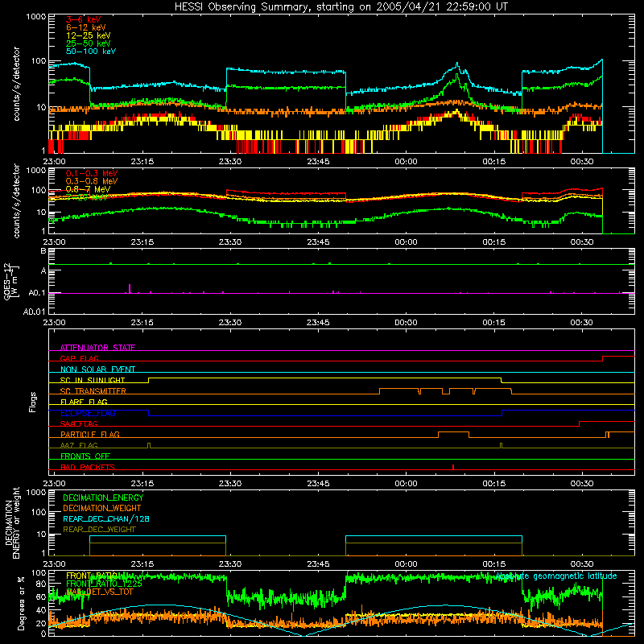Select the orange 6-12 keV legend label
Image resolution: width=644 pixels, height=644 pixels.
pyautogui.click(x=86, y=27)
